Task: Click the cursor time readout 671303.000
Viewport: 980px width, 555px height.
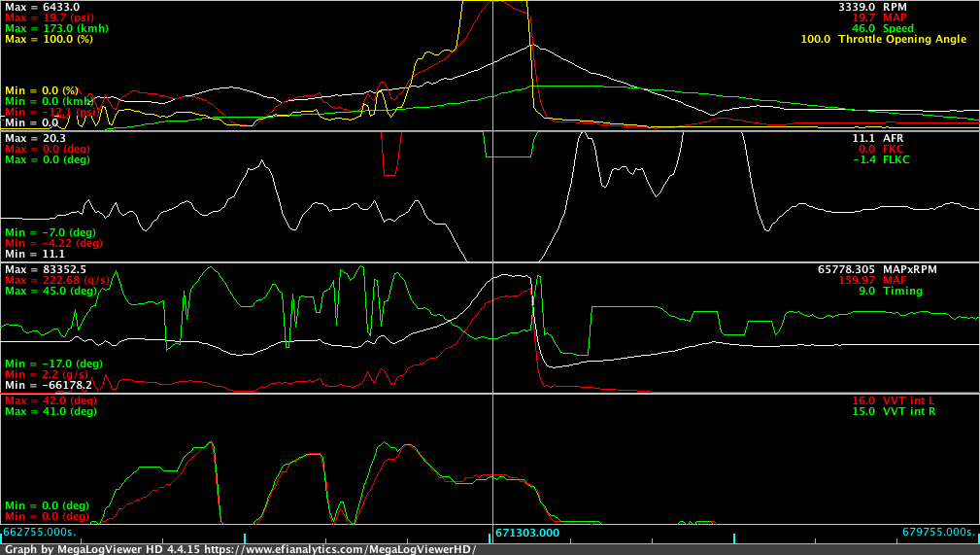Action: point(527,533)
